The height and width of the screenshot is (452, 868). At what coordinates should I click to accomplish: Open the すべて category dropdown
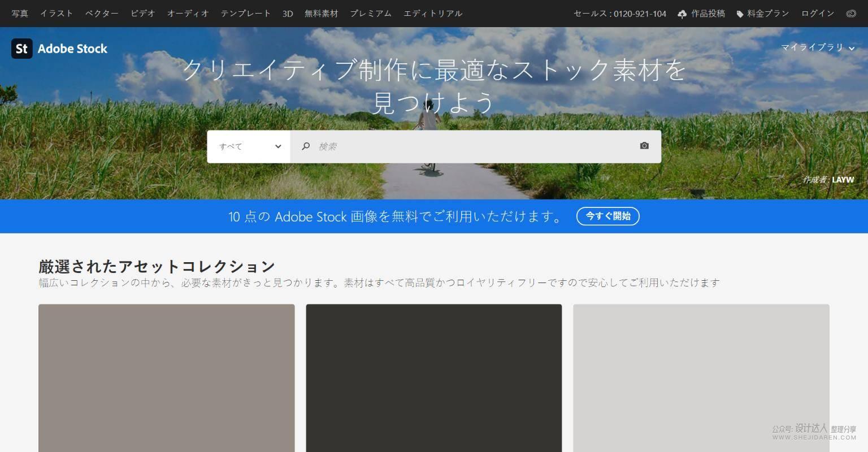click(249, 146)
